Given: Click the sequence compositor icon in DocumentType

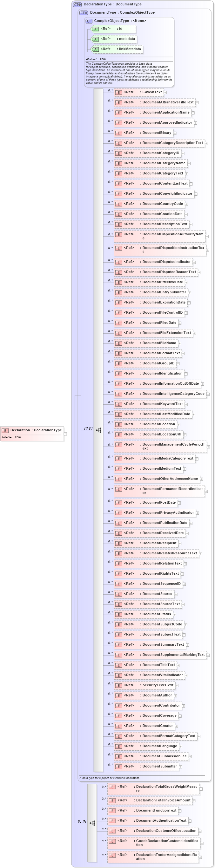Looking at the screenshot, I should click(98, 430).
